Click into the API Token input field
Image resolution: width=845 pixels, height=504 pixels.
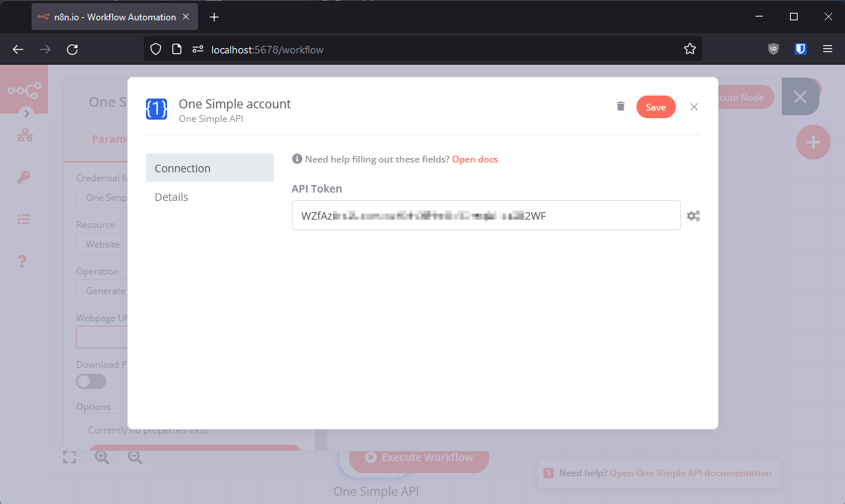(x=485, y=216)
